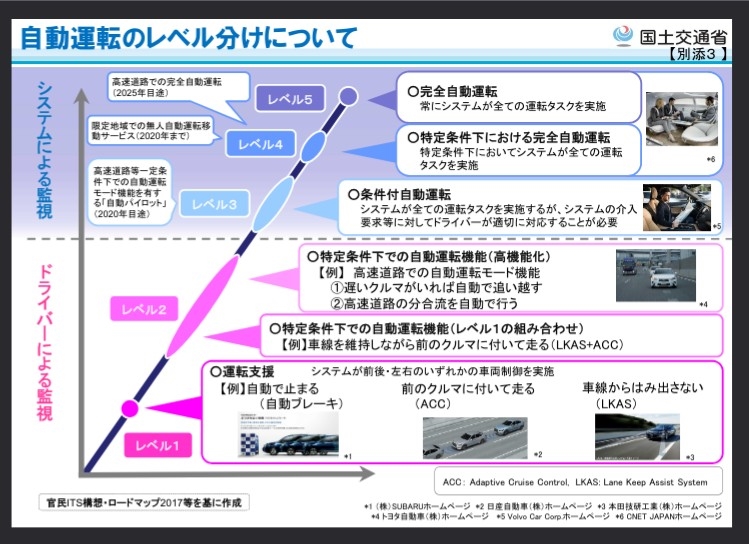
Task: Open the ACC cars following photo
Action: [475, 438]
